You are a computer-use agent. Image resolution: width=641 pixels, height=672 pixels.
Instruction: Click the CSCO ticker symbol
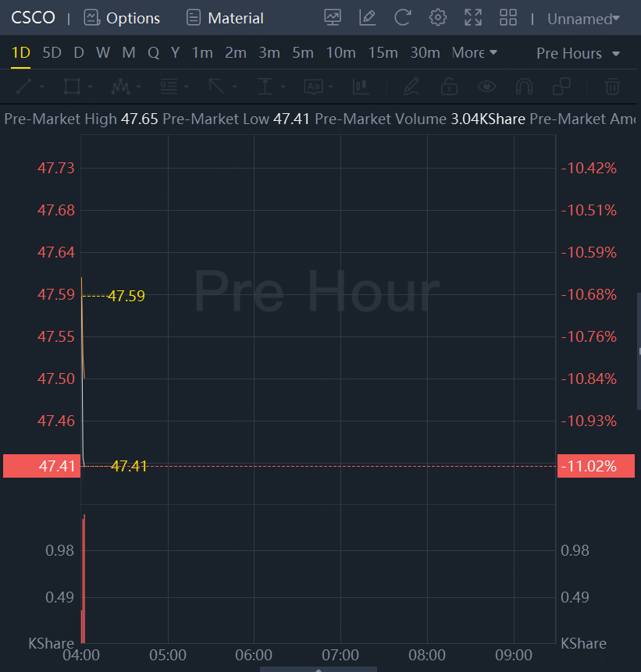tap(33, 17)
